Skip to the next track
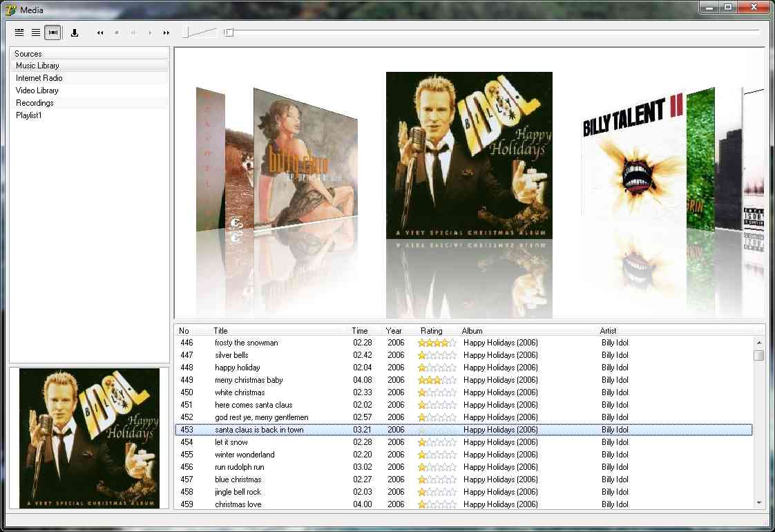Screen dimensions: 775x532 (x=166, y=32)
